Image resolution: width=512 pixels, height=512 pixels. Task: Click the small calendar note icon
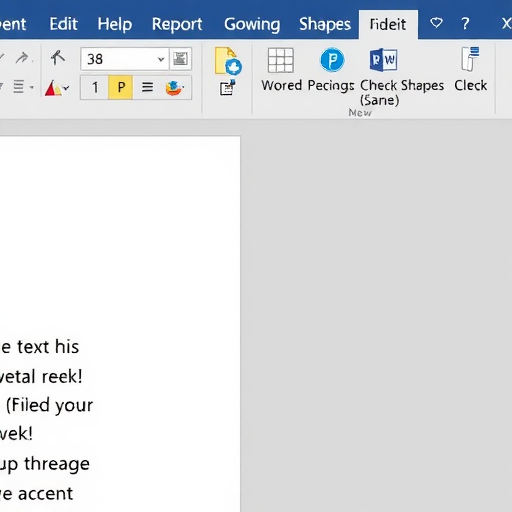(227, 88)
